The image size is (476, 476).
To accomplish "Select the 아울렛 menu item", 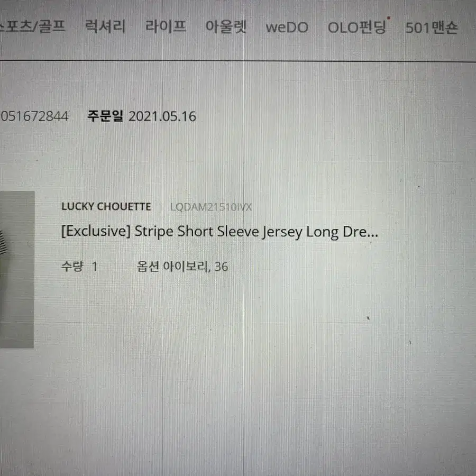I will (x=226, y=27).
